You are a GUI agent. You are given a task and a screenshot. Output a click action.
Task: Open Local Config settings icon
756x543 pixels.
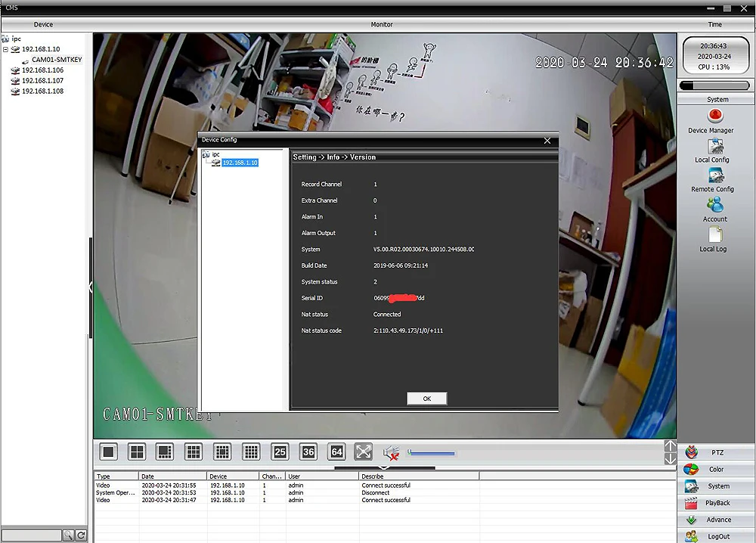pyautogui.click(x=715, y=147)
